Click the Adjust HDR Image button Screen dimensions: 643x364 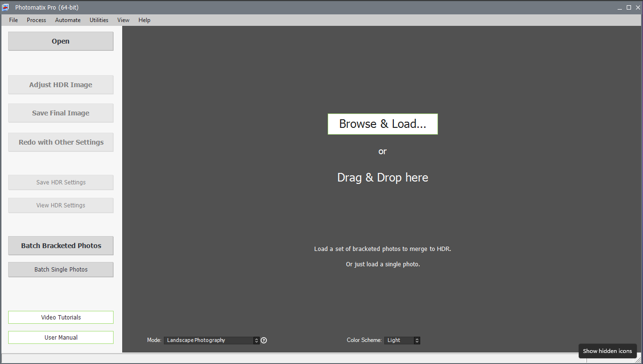61,85
